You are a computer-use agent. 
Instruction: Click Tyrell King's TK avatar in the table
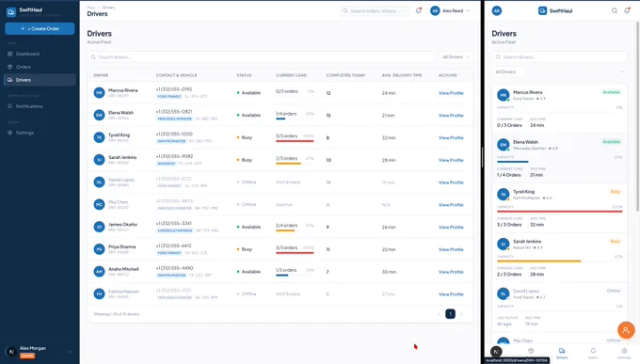(x=99, y=137)
